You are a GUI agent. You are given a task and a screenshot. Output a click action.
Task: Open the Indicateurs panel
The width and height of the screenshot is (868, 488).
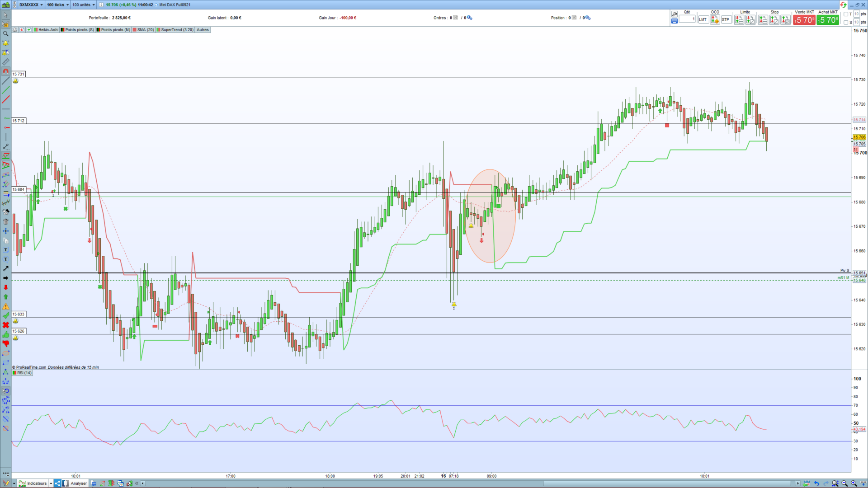(36, 483)
